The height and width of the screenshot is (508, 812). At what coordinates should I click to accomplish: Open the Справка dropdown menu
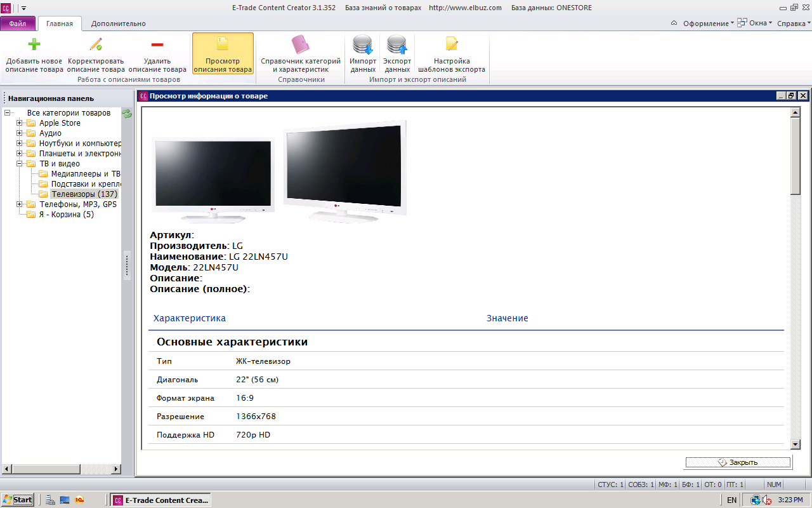794,23
